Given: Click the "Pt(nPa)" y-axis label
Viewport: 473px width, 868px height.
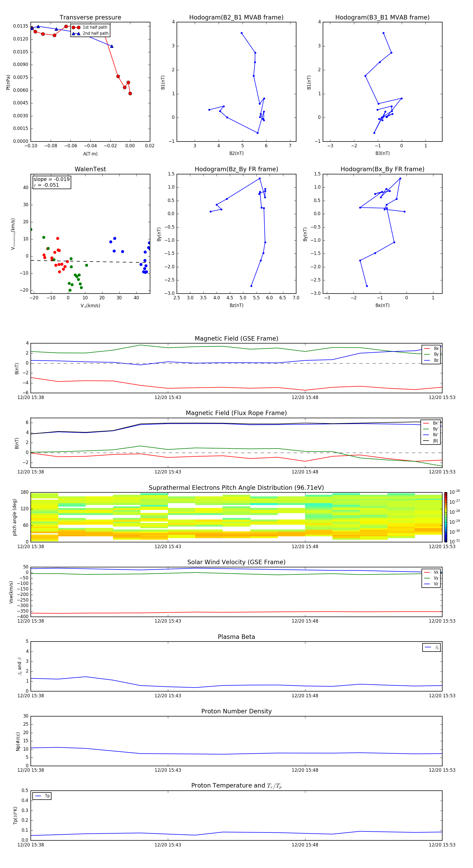Looking at the screenshot, I should tap(8, 82).
